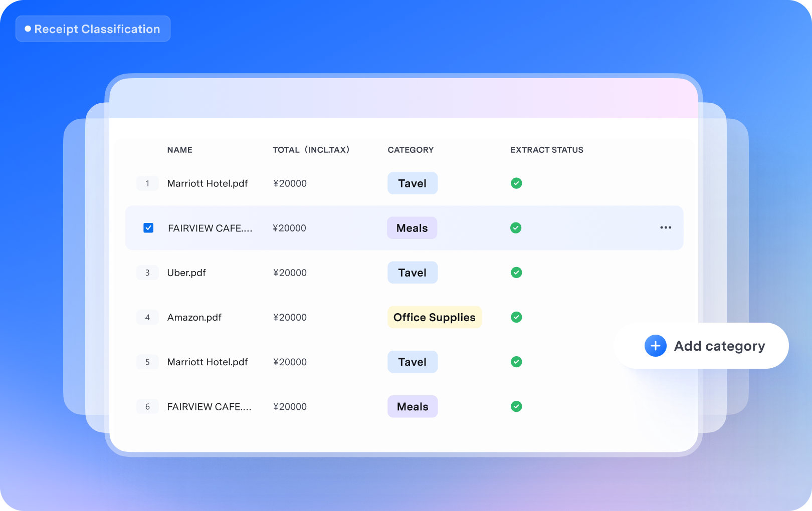Open the Uber.pdf file name
The height and width of the screenshot is (511, 812).
186,273
